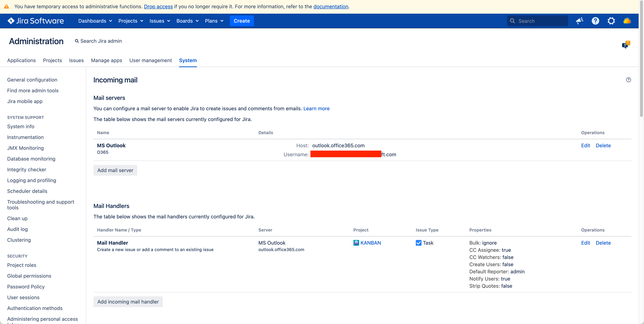Open the Plans dropdown menu

click(x=214, y=21)
